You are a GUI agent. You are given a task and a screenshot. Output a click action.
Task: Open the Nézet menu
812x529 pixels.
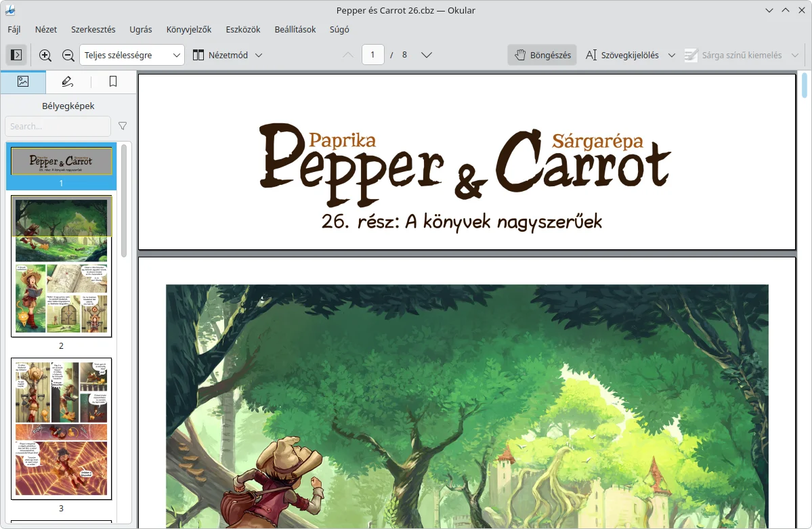pyautogui.click(x=46, y=30)
